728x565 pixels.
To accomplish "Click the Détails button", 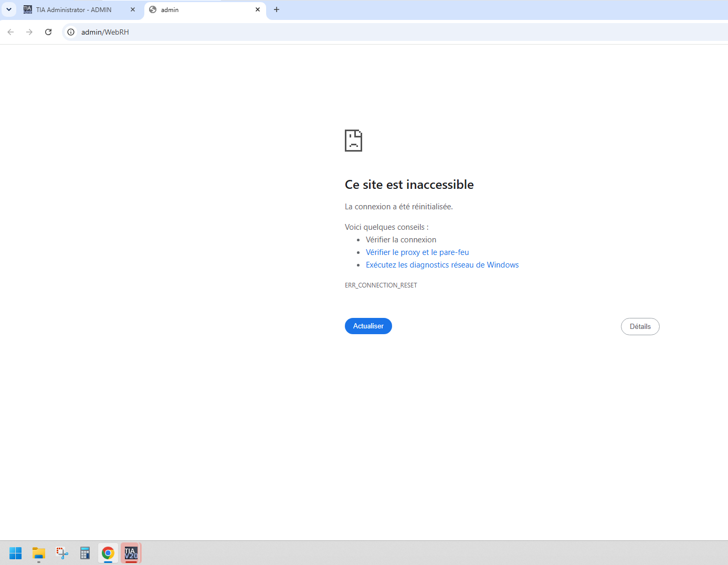I will pos(640,326).
